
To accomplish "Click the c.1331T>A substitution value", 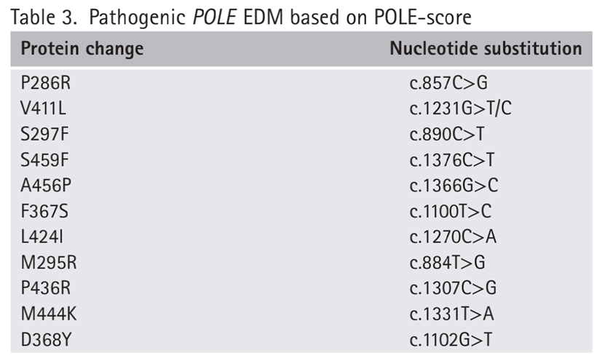I will (451, 313).
